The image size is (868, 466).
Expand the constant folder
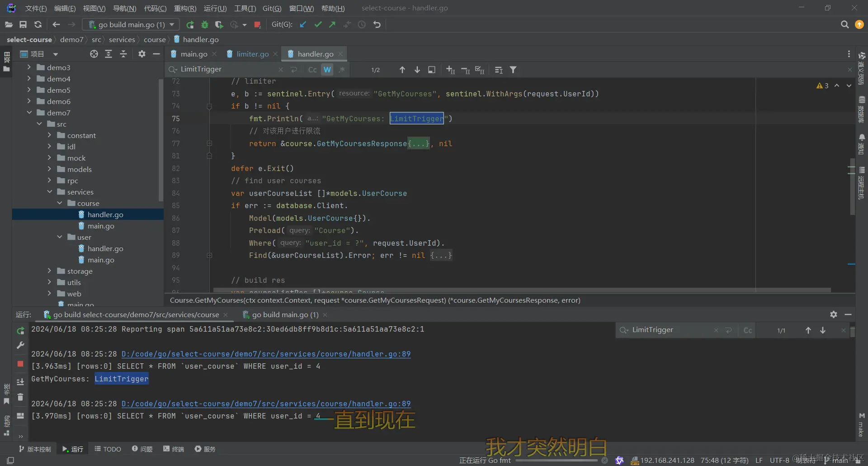coord(49,135)
